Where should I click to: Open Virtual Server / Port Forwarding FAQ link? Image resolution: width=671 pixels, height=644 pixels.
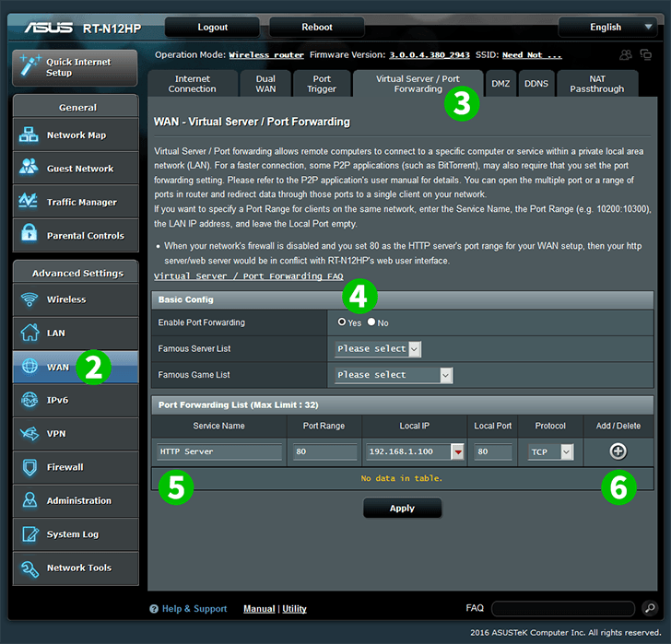(248, 276)
